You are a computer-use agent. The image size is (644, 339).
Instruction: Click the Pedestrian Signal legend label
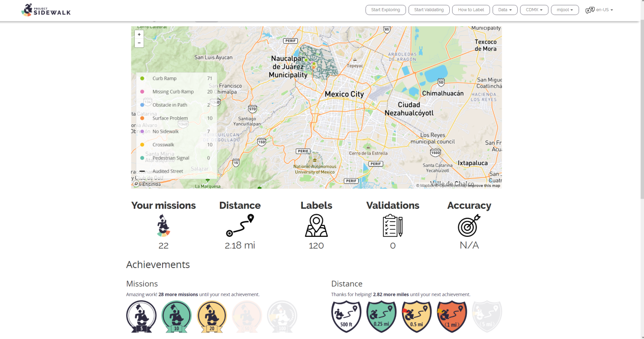click(171, 158)
